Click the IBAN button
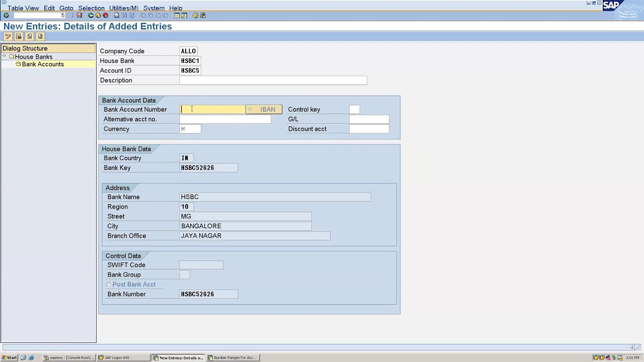 tap(264, 110)
